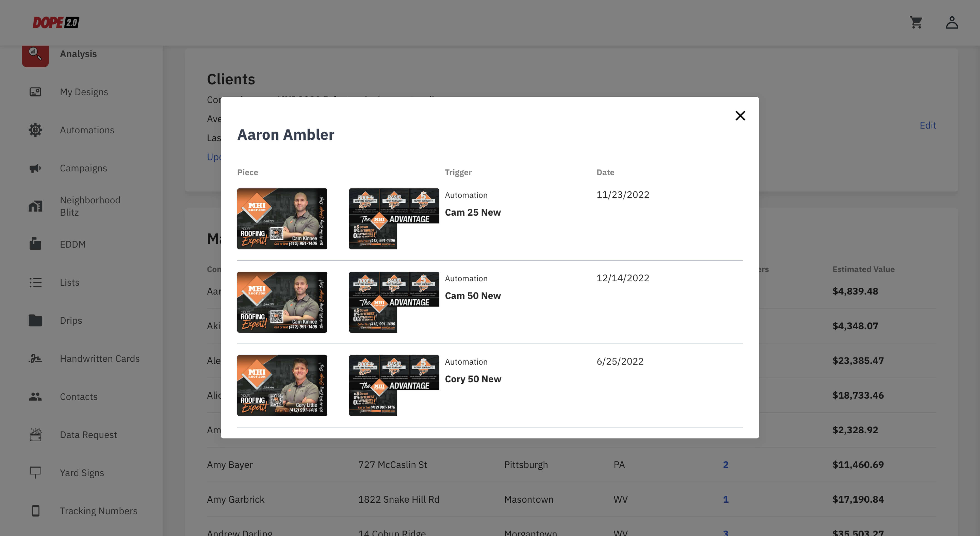
Task: Open Tracking Numbers
Action: pyautogui.click(x=98, y=511)
